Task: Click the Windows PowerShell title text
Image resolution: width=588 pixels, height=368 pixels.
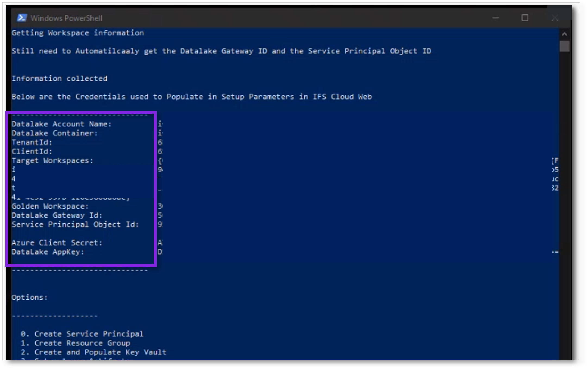Action: (x=67, y=18)
